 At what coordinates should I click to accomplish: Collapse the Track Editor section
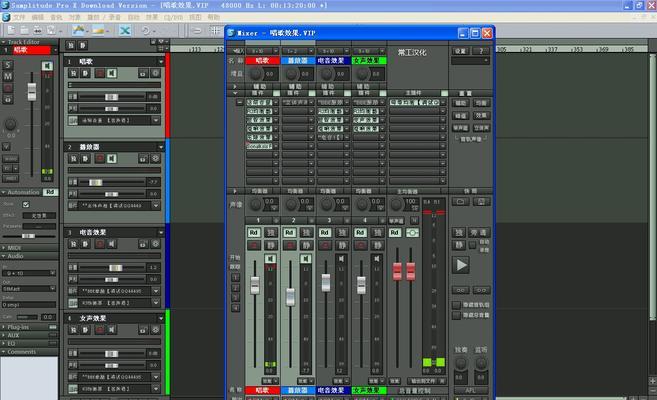coord(4,42)
